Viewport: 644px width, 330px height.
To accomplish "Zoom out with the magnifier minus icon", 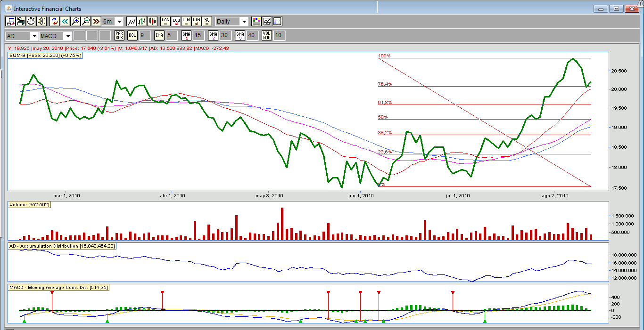I will tap(86, 21).
